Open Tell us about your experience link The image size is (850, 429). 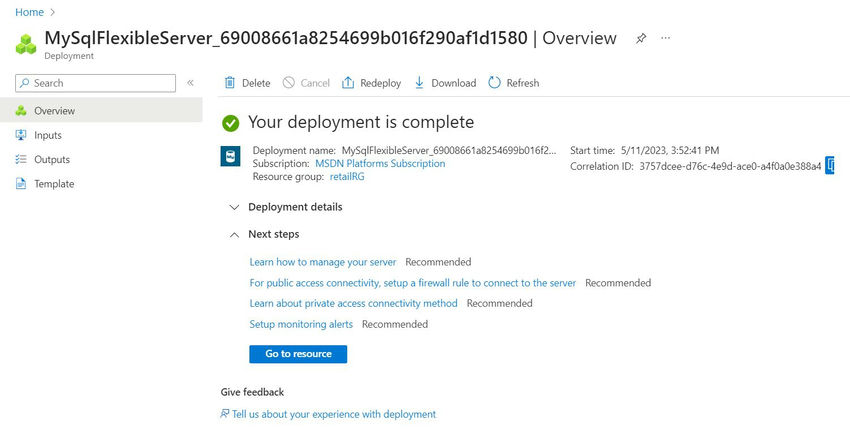[334, 414]
